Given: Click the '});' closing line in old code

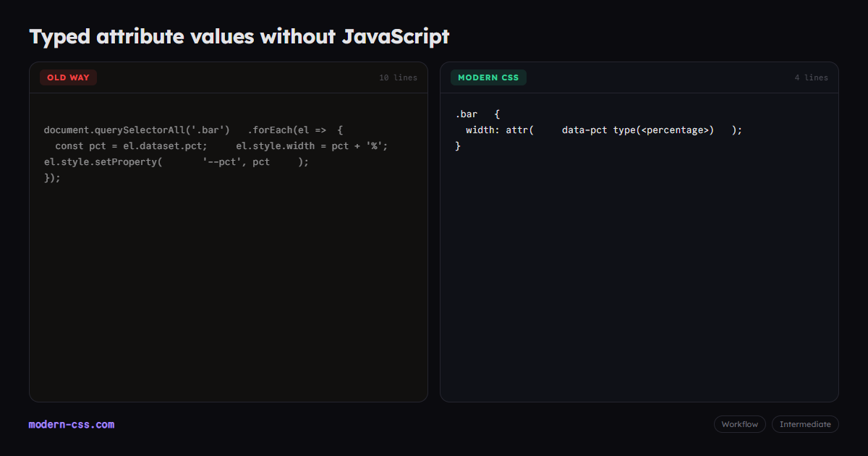Looking at the screenshot, I should [53, 178].
